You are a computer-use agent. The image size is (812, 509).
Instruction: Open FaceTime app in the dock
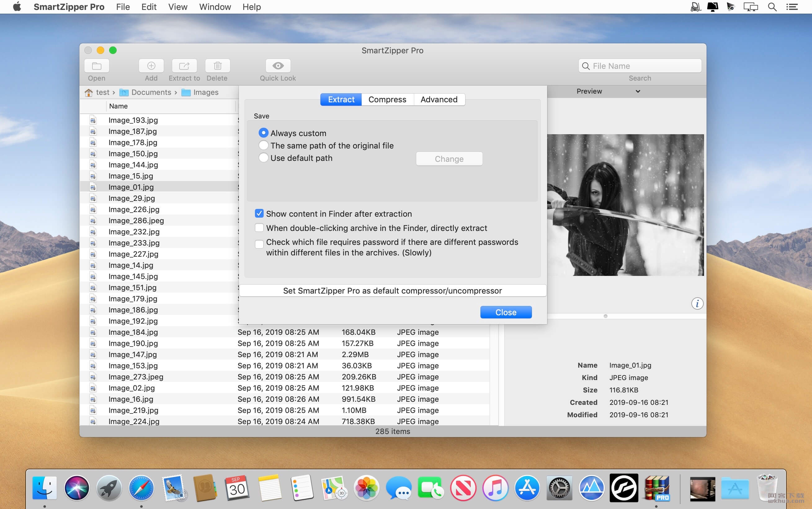click(431, 487)
